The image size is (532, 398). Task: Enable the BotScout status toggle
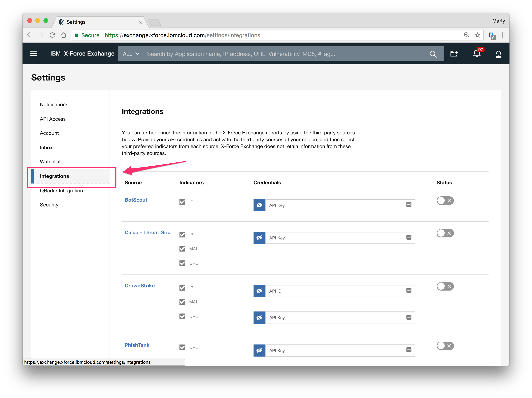pos(445,201)
